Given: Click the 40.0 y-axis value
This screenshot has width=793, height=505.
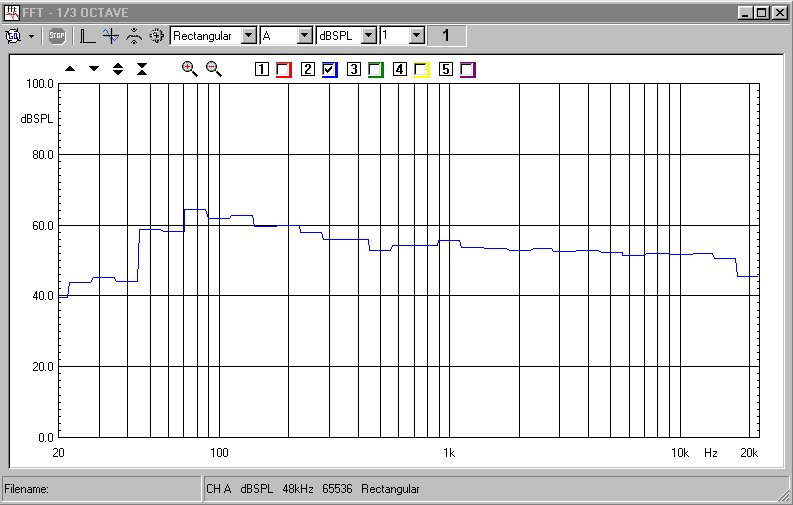Looking at the screenshot, I should click(x=43, y=296).
